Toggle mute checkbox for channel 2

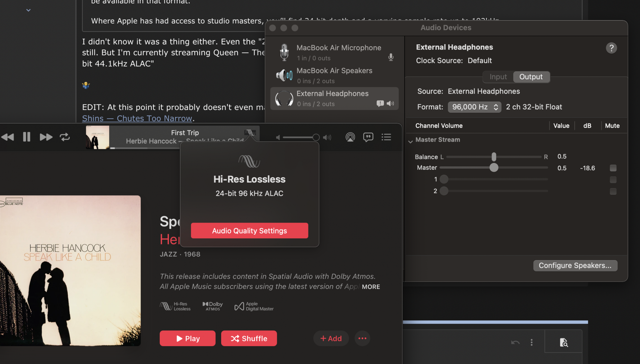[613, 191]
